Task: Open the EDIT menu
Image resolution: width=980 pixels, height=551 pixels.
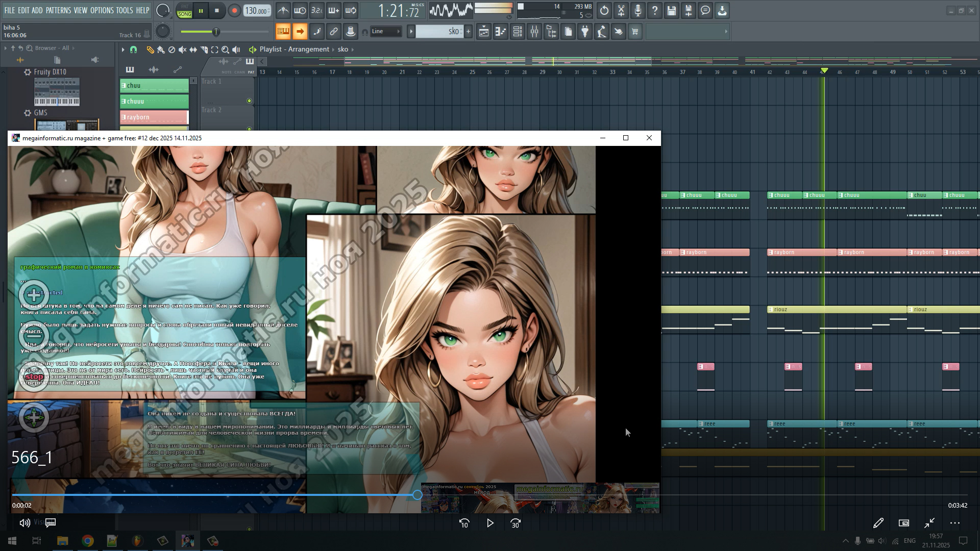Action: tap(23, 10)
